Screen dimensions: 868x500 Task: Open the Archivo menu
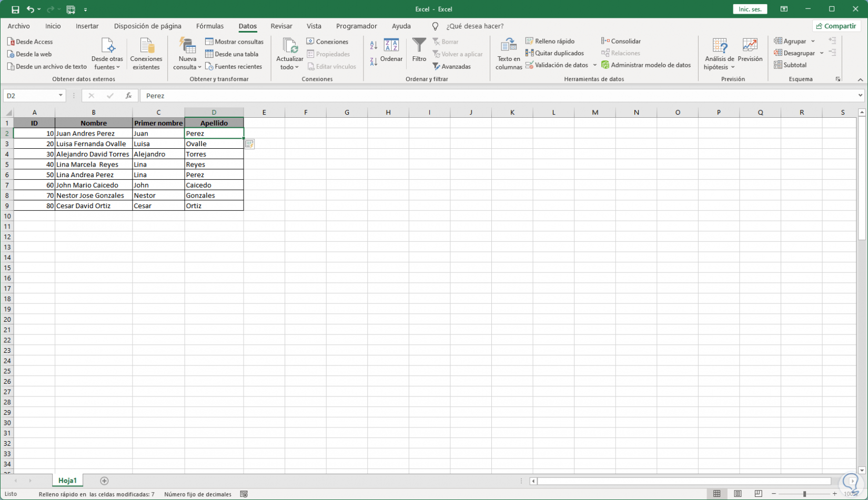(x=19, y=26)
